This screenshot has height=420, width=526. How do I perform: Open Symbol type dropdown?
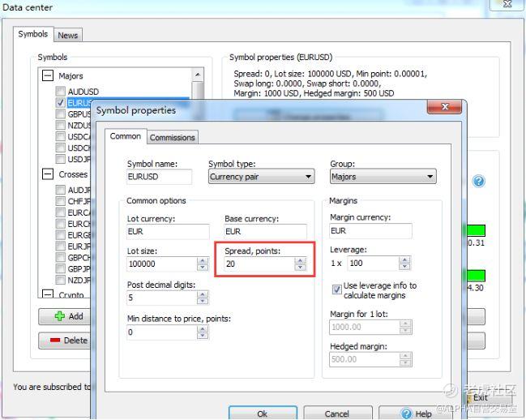coord(261,177)
